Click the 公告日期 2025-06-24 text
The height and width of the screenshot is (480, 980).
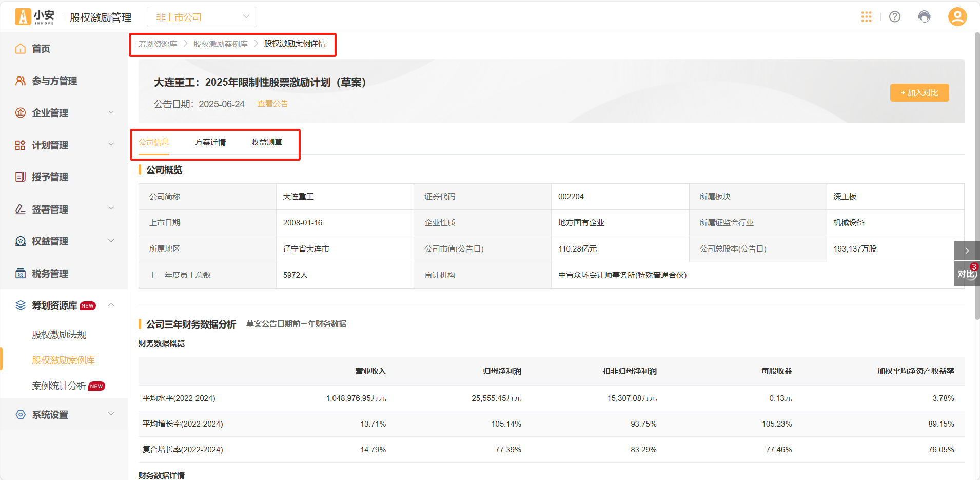(199, 104)
